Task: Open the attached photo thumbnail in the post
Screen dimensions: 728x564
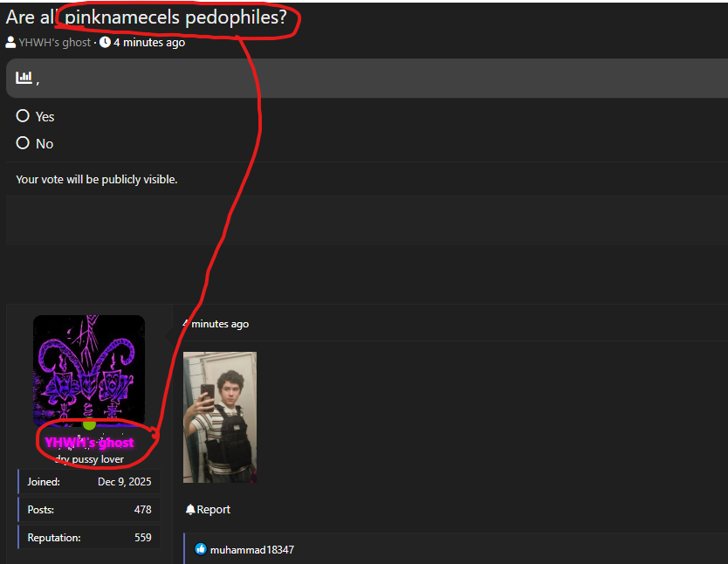Action: coord(220,416)
